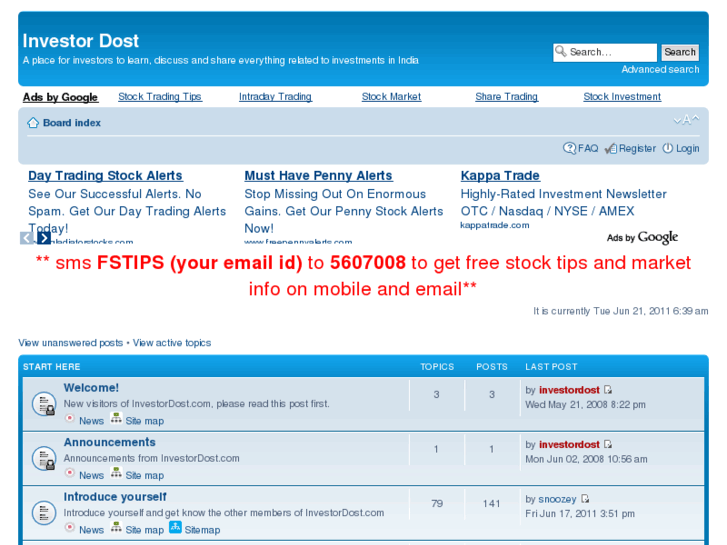The image size is (727, 545).
Task: Click the Welcome! forum locked icon
Action: pos(44,404)
